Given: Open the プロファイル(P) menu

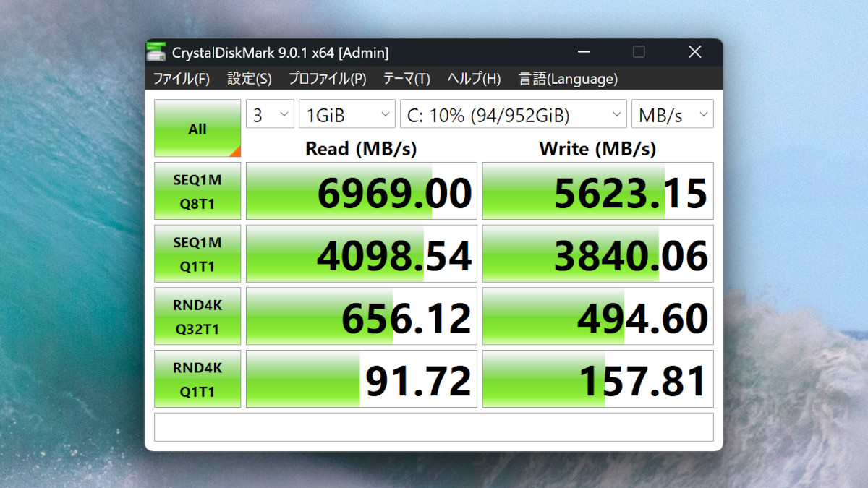Looking at the screenshot, I should [328, 79].
